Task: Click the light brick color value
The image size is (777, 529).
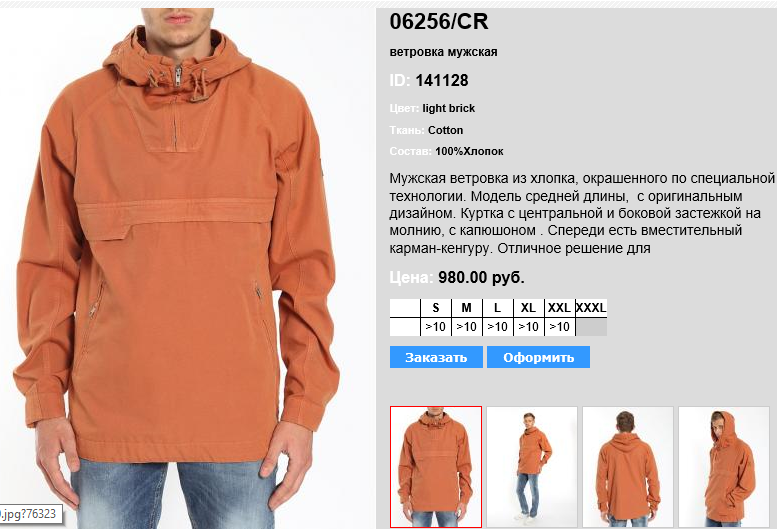Action: click(x=448, y=108)
